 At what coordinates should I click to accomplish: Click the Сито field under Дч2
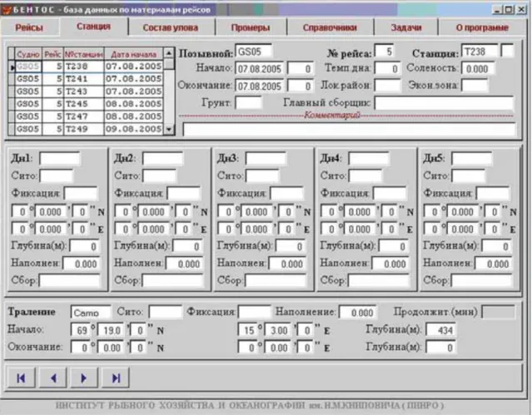[160, 176]
